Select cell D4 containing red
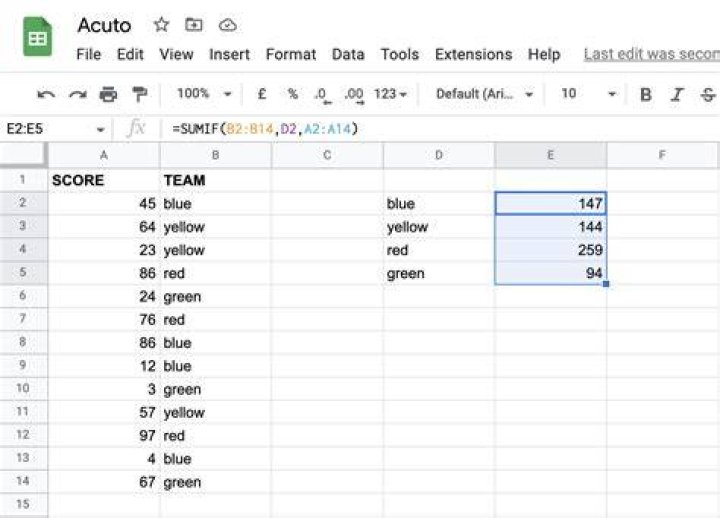Screen dimensions: 720x518 click(439, 250)
